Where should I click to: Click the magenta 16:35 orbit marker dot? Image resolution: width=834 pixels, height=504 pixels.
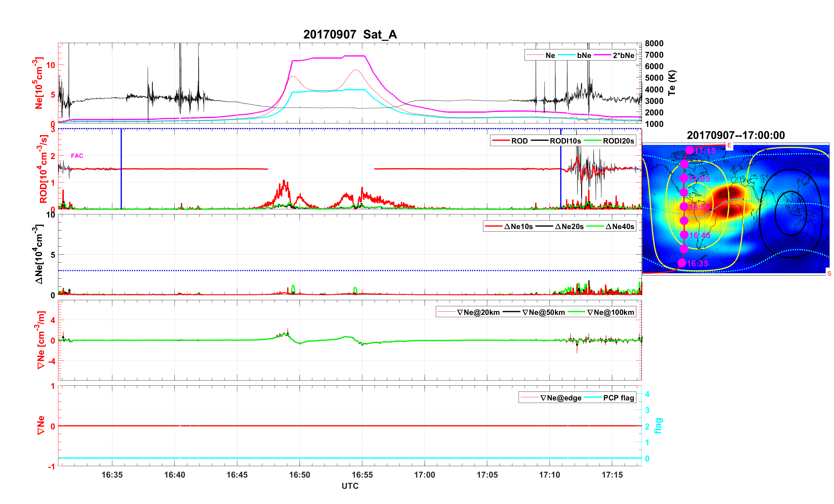(682, 263)
